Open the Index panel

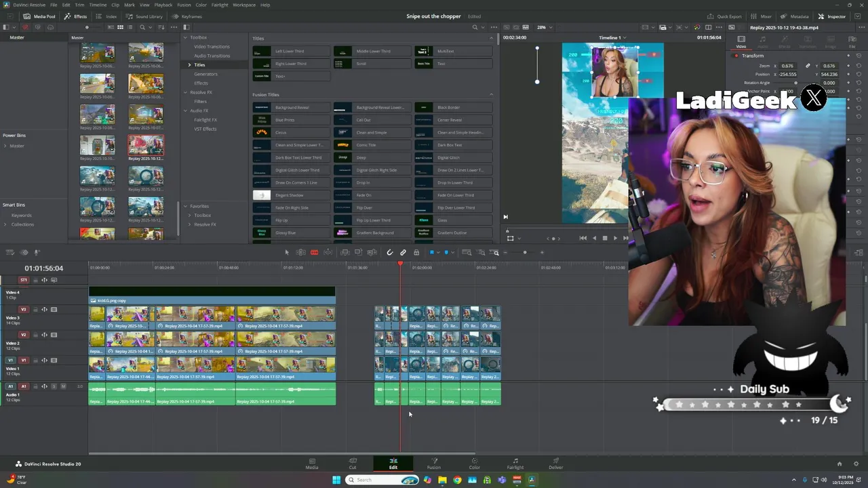106,16
